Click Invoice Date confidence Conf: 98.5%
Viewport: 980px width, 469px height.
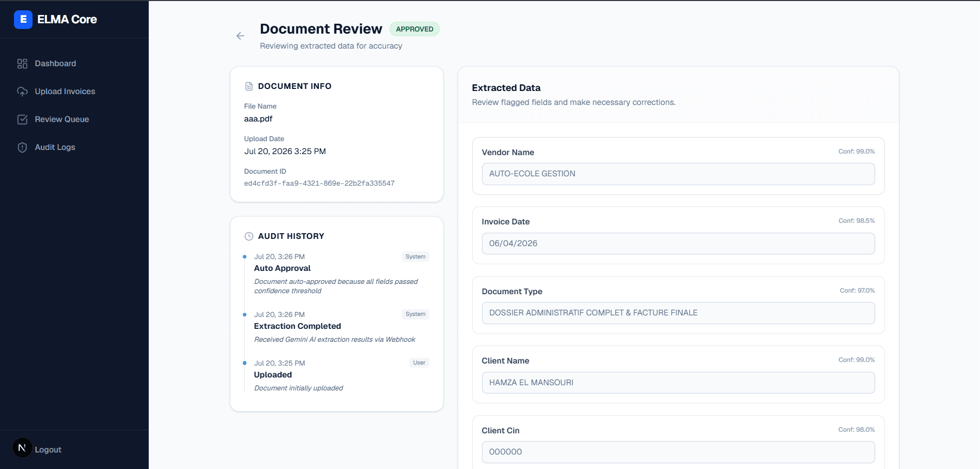coord(857,221)
